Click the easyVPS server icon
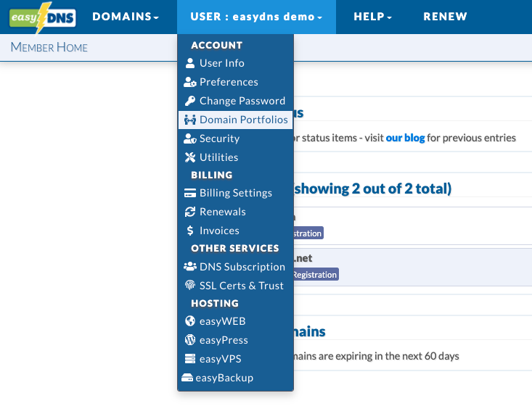Viewport: 532px width, 414px height. pos(190,359)
